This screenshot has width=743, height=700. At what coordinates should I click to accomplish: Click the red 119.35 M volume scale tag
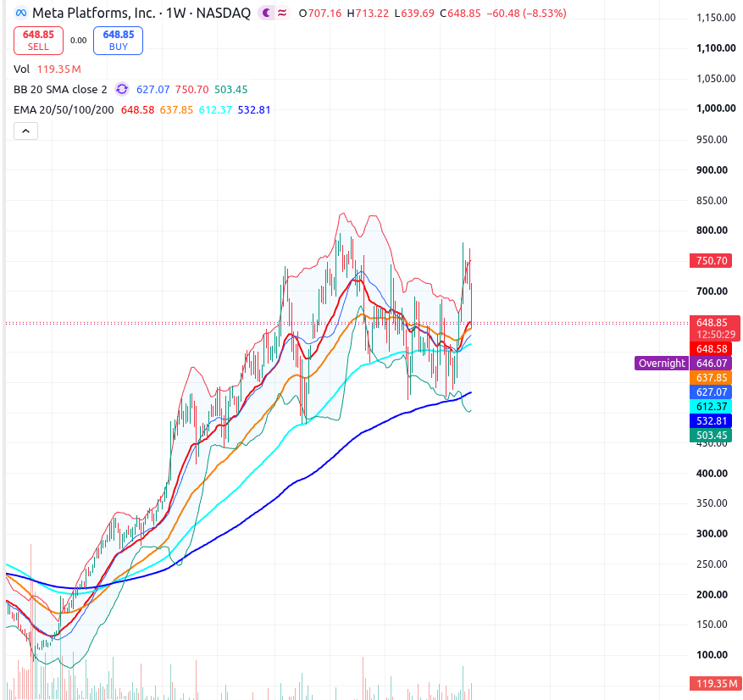[716, 683]
